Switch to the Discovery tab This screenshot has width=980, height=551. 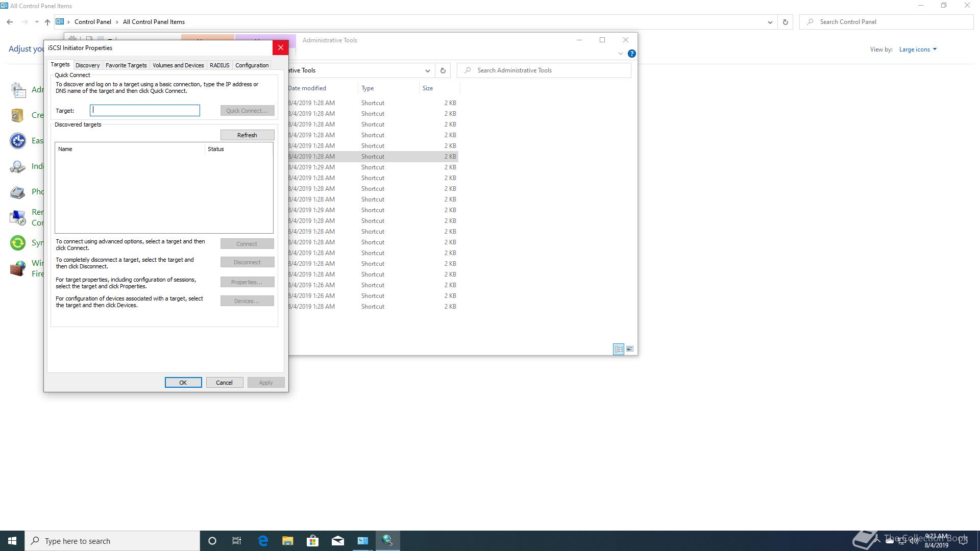pyautogui.click(x=87, y=65)
